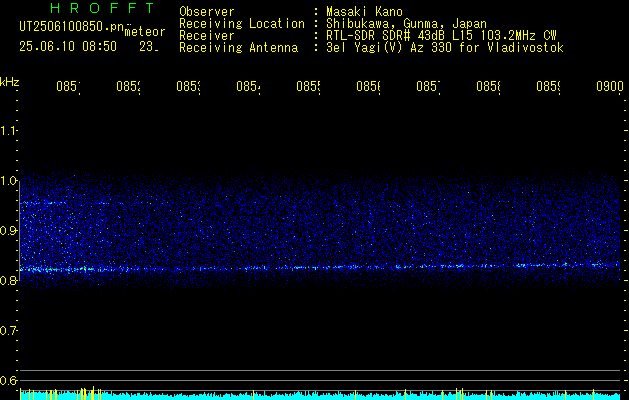Select the observer name Masaki Kano

(x=364, y=12)
